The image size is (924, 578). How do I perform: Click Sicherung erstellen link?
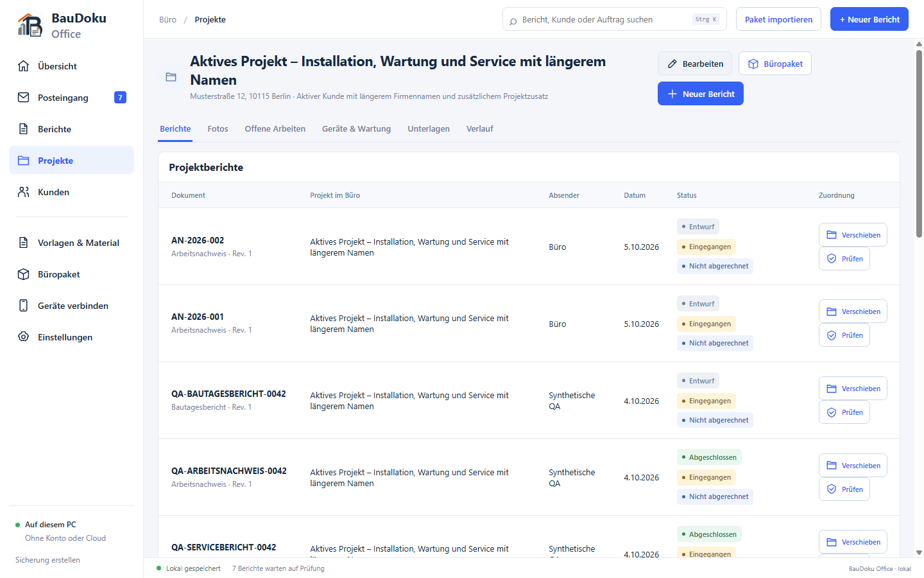click(x=47, y=560)
